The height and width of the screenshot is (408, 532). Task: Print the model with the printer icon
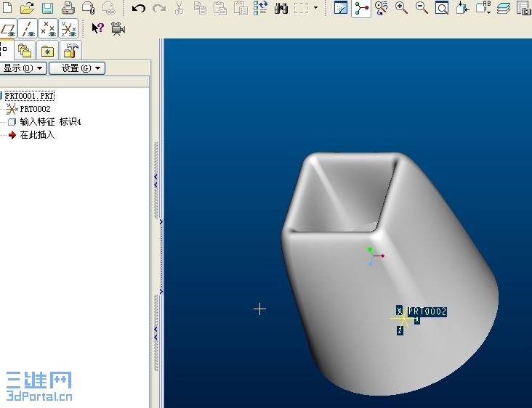(68, 8)
